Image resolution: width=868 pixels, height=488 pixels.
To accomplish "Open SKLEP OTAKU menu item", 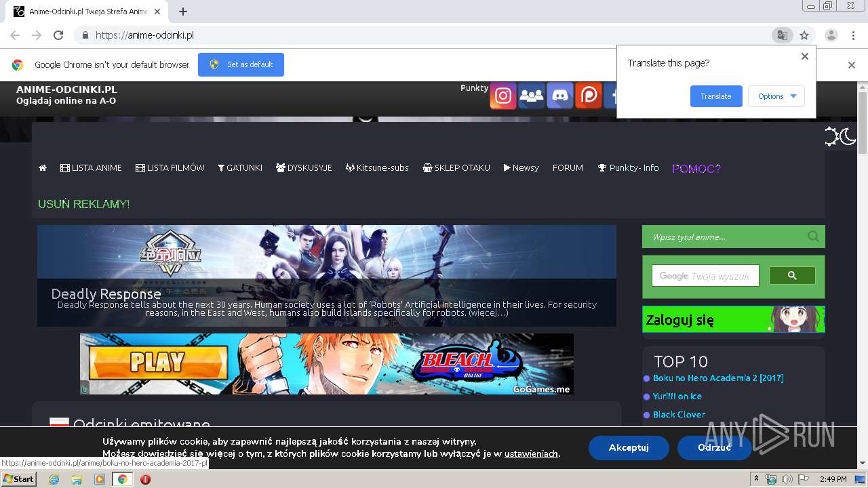I will (x=456, y=168).
